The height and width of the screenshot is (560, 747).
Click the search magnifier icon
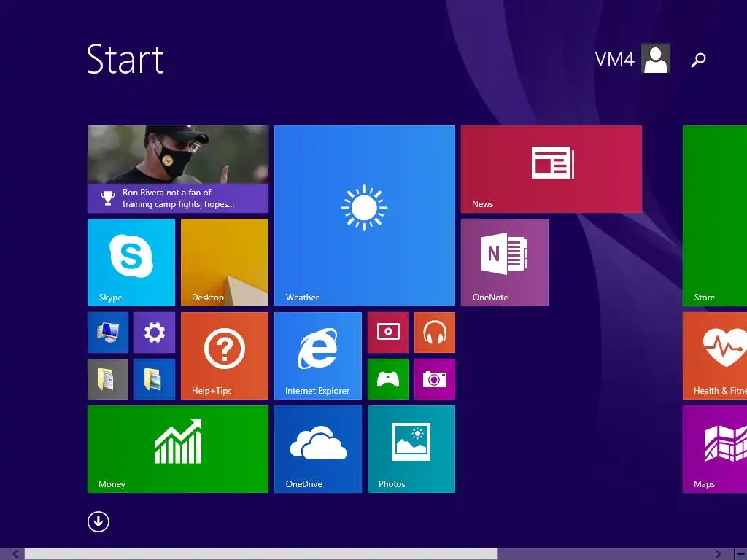[x=698, y=60]
